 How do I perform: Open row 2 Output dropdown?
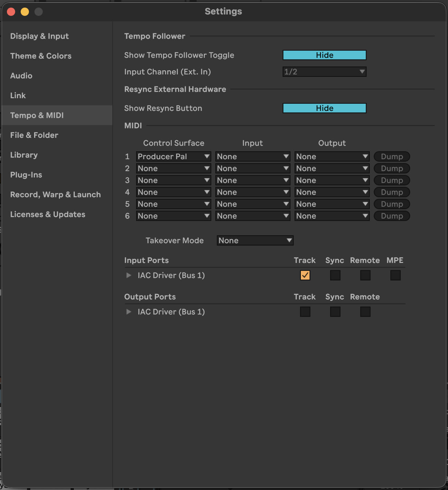point(332,169)
